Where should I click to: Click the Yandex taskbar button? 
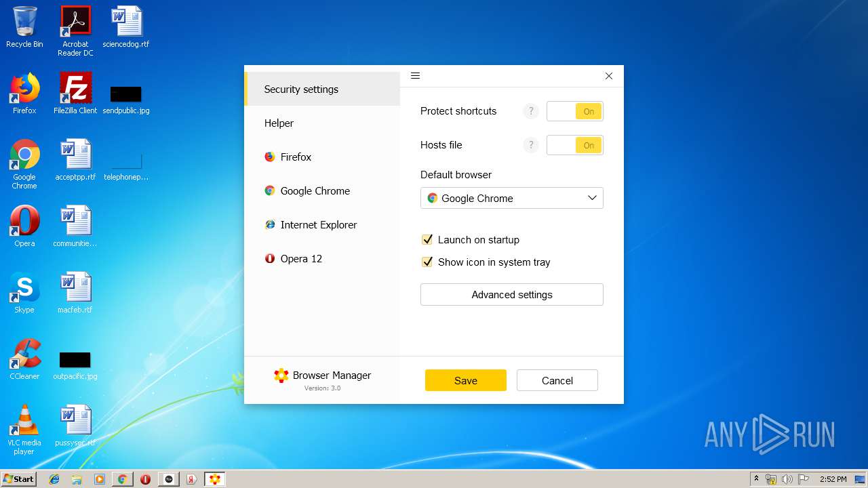[x=192, y=479]
